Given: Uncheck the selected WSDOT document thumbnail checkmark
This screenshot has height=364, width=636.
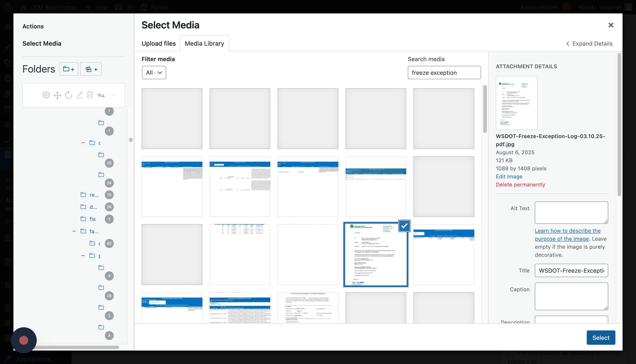Looking at the screenshot, I should 404,226.
